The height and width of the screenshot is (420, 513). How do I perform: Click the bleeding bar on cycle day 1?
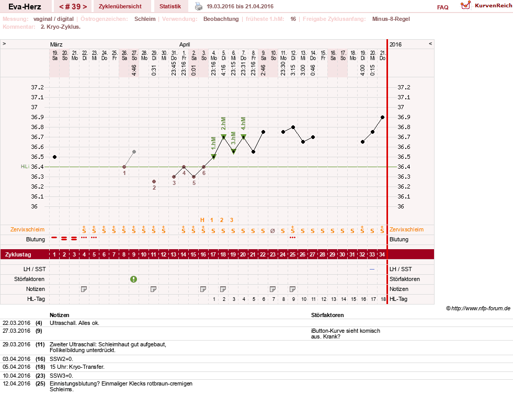[54, 238]
